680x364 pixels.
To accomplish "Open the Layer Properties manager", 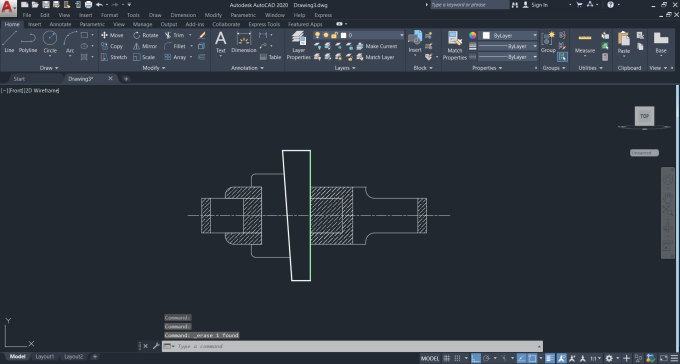I will 298,45.
